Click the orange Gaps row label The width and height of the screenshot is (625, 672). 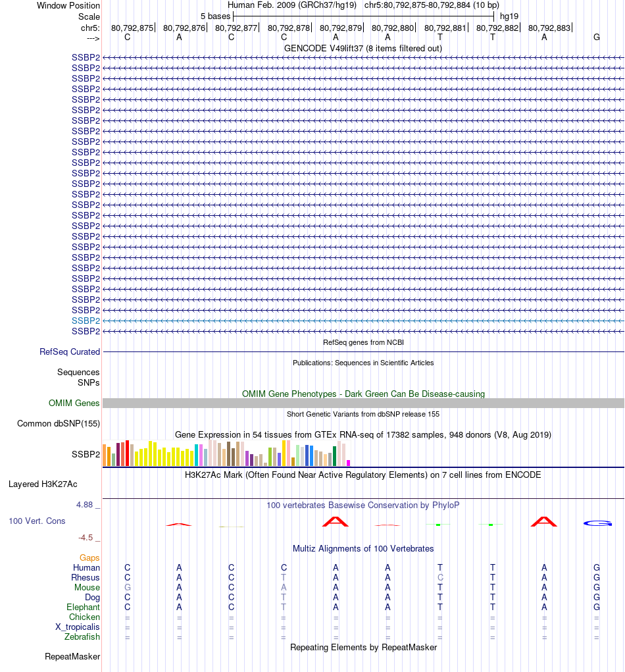(x=89, y=557)
